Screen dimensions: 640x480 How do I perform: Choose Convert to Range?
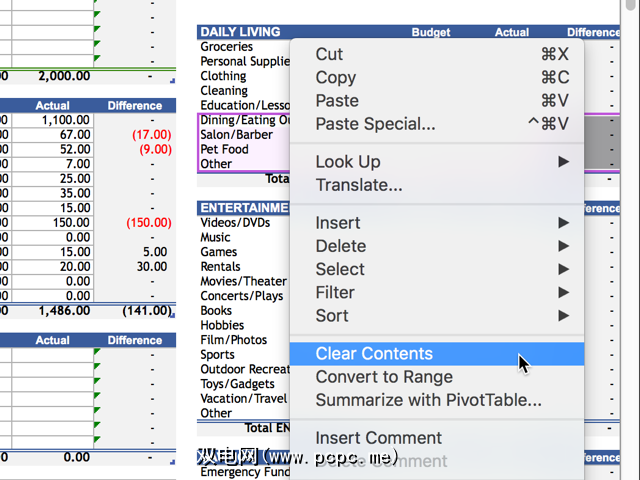coord(437,377)
